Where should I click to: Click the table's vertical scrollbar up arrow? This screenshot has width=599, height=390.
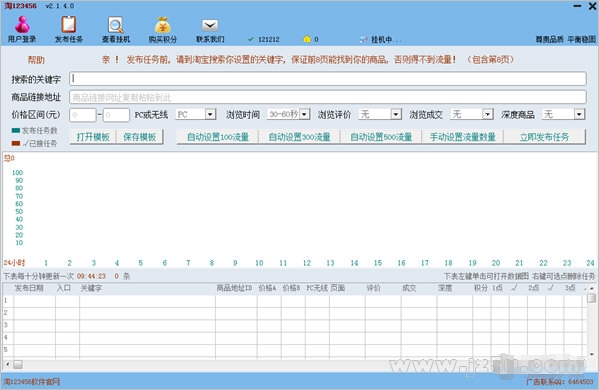(x=591, y=288)
